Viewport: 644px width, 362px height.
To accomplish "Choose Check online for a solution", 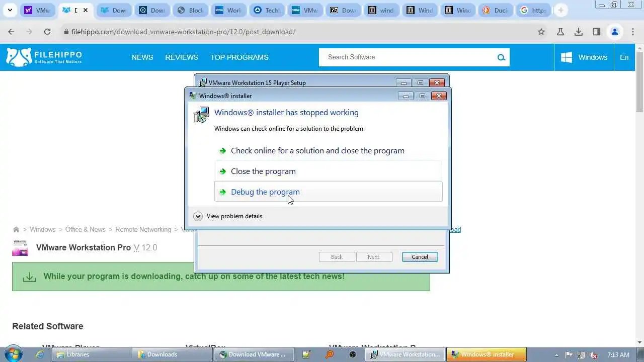I will (x=328, y=151).
